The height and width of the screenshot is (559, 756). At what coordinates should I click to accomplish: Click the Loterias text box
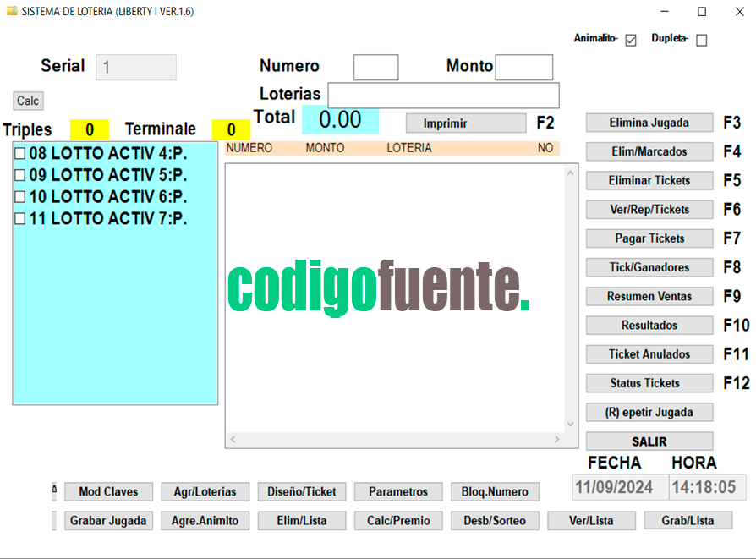pyautogui.click(x=443, y=95)
